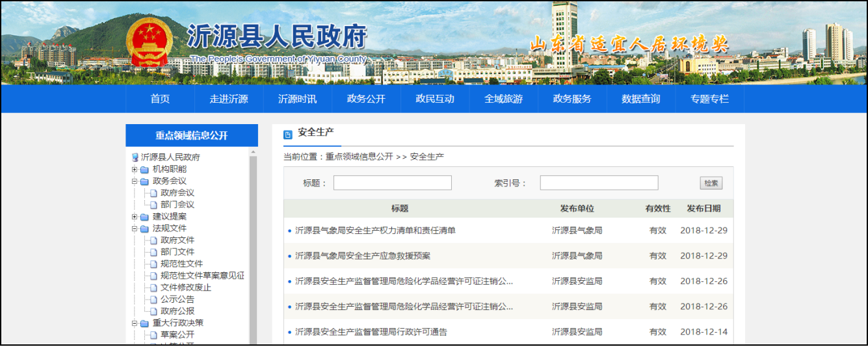Screen dimensions: 868x347
Task: Click the folder icon beside 机构职能
Action: click(144, 170)
